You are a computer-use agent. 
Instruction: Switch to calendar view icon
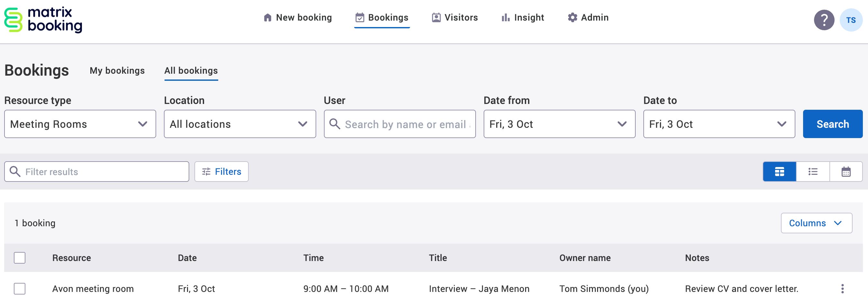pyautogui.click(x=846, y=171)
